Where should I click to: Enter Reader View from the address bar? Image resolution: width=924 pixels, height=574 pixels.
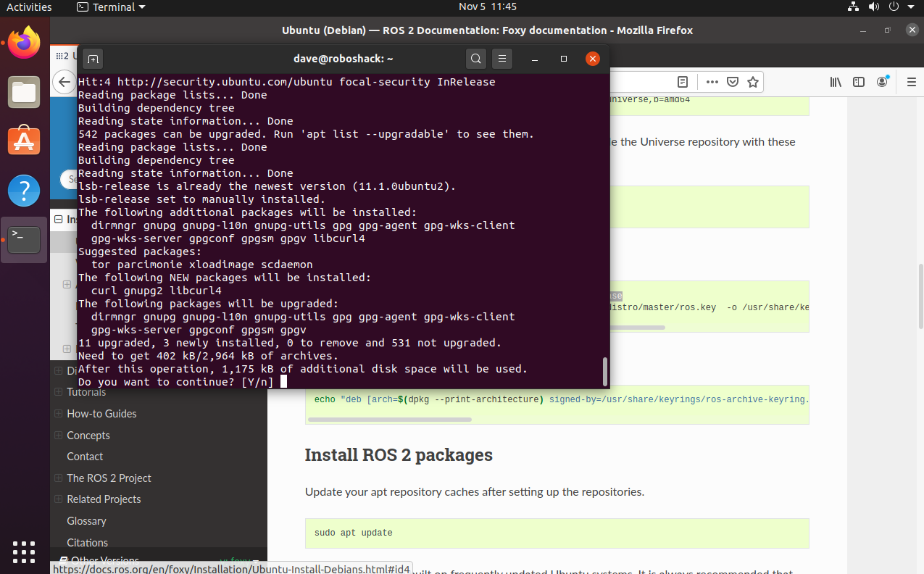pos(682,82)
